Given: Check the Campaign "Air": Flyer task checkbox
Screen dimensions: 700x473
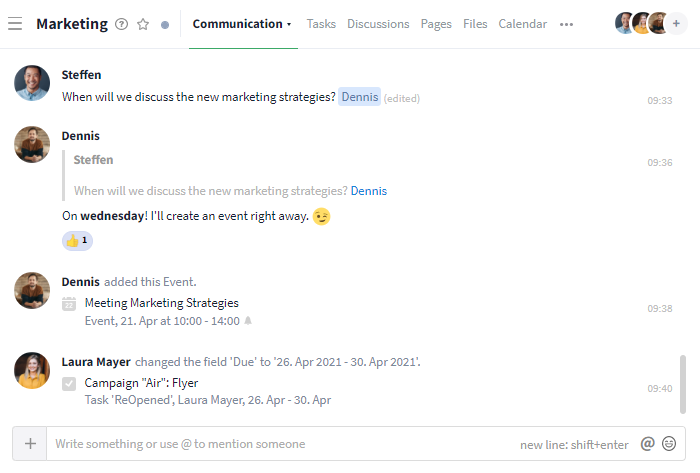Looking at the screenshot, I should click(69, 384).
